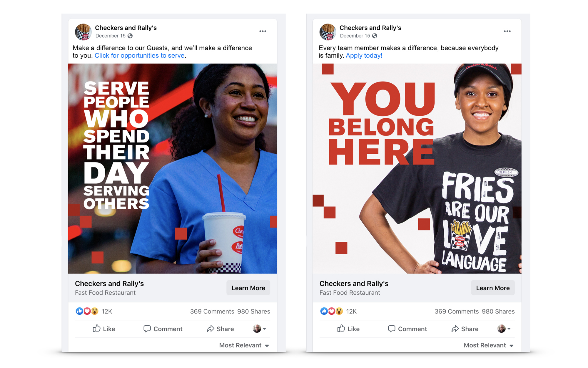
Task: Open the three-dot options menu on right post
Action: 507,31
